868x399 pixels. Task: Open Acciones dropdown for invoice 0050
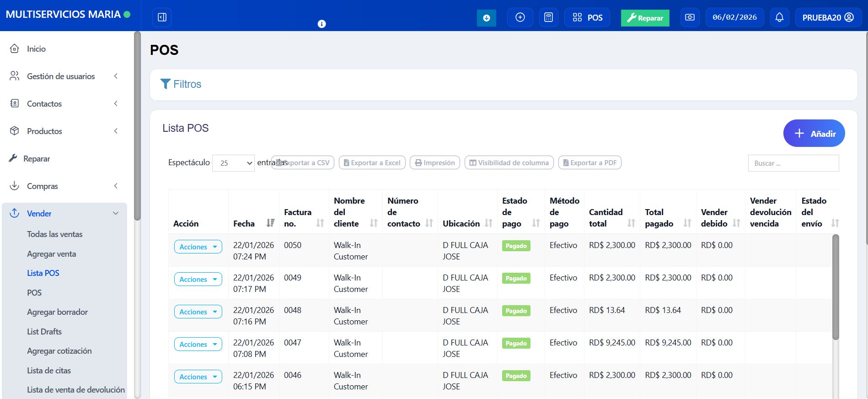[198, 247]
